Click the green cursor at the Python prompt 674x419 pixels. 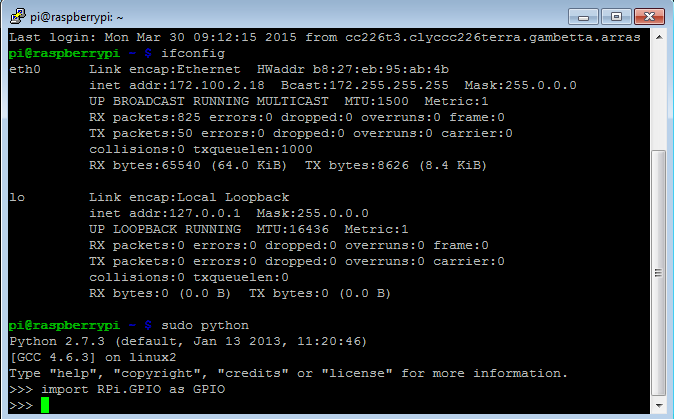45,405
